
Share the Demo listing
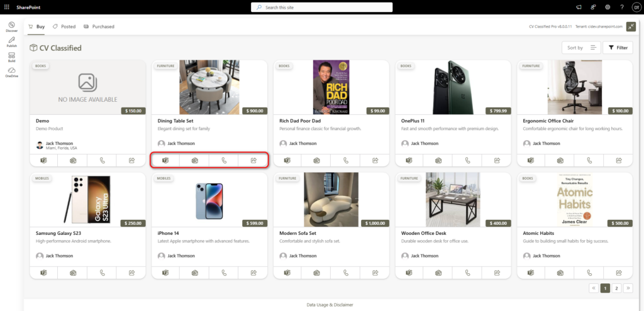click(131, 160)
